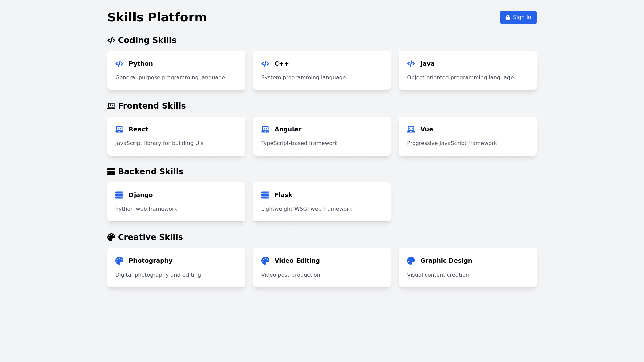Select the Angular skill title
644x362 pixels.
click(x=288, y=129)
